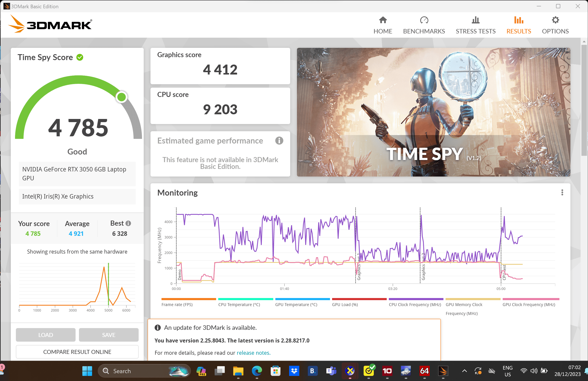588x381 pixels.
Task: Switch to the STRESS TESTS tab
Action: [x=475, y=25]
